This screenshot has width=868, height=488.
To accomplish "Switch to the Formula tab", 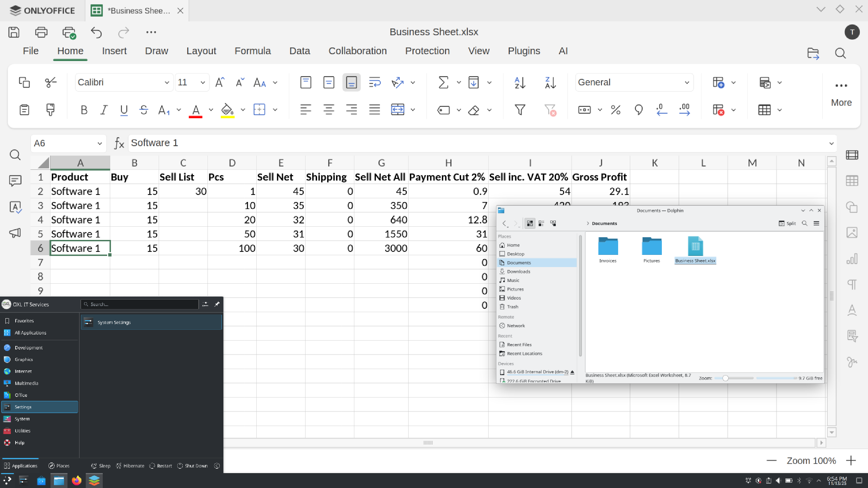I will (x=253, y=51).
